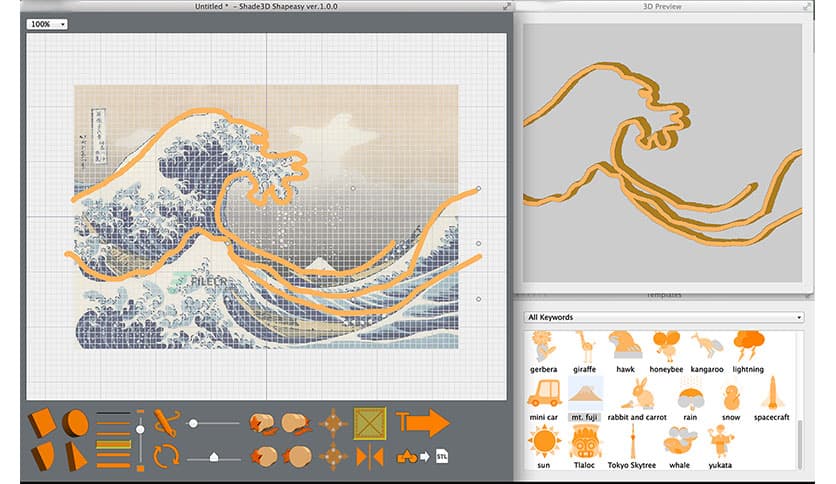Screen dimensions: 836x484
Task: Select the triangular prism shape tool
Action: point(76,456)
